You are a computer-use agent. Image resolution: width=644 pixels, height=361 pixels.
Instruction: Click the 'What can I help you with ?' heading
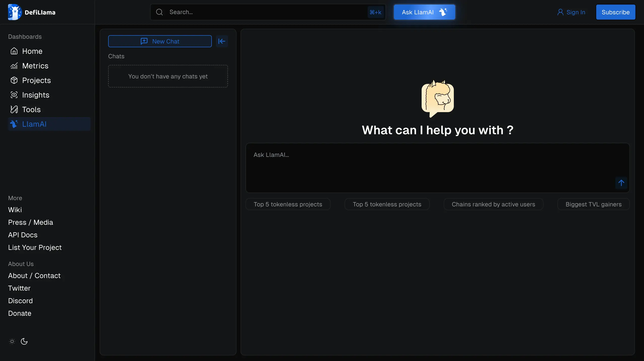(438, 130)
